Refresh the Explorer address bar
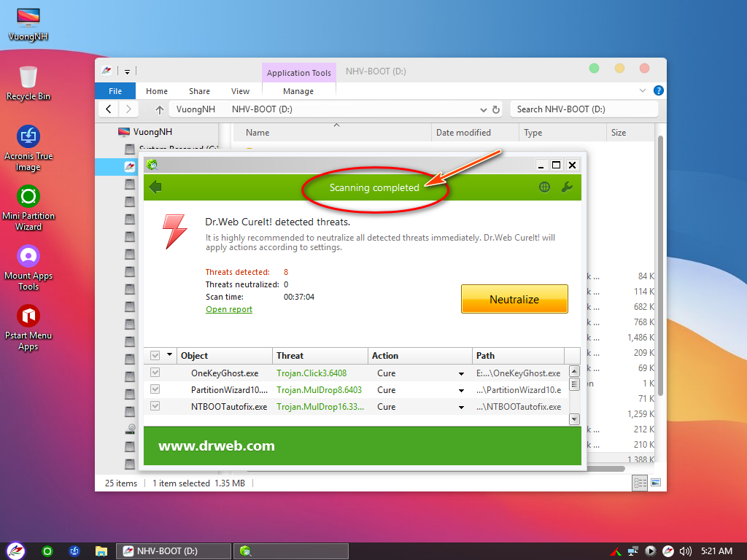This screenshot has width=747, height=560. (496, 109)
